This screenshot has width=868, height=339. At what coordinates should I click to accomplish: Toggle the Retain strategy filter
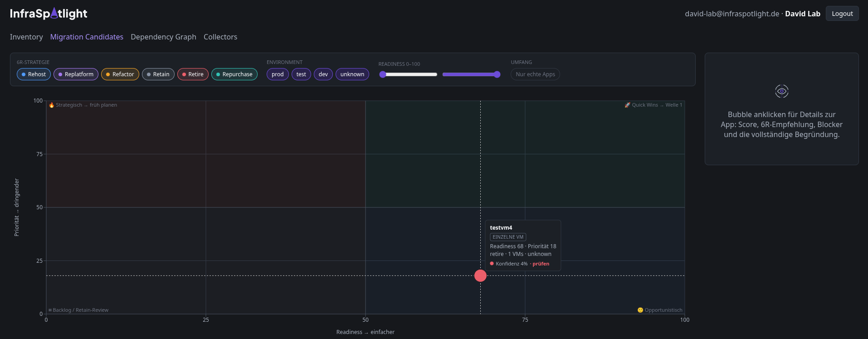pyautogui.click(x=158, y=74)
